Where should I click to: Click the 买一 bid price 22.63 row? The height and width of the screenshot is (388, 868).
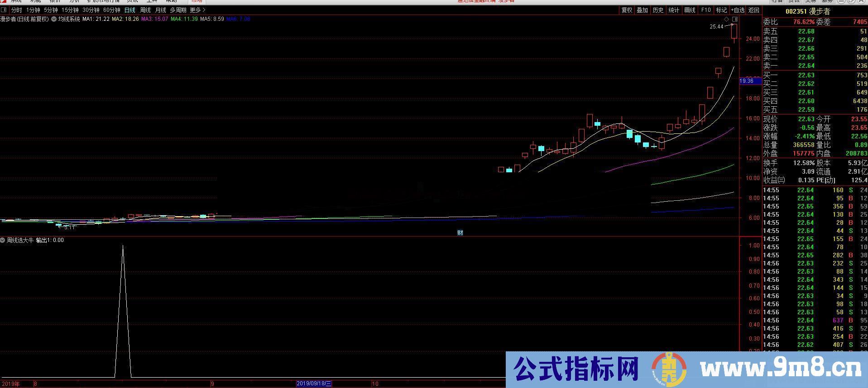pos(815,75)
